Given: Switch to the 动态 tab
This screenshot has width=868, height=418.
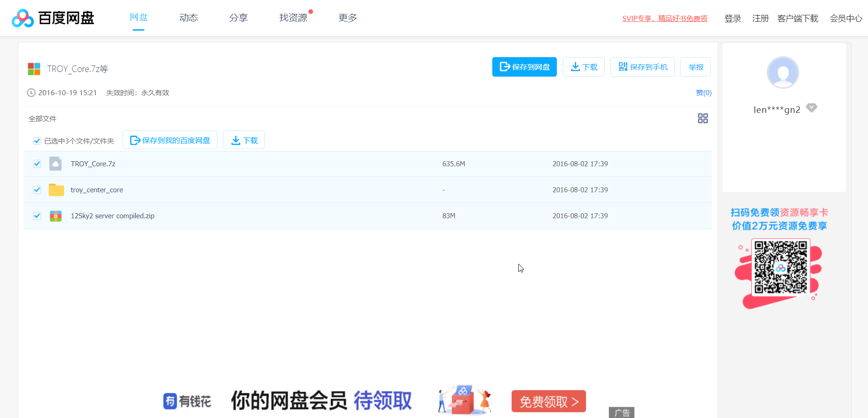Looking at the screenshot, I should (189, 18).
